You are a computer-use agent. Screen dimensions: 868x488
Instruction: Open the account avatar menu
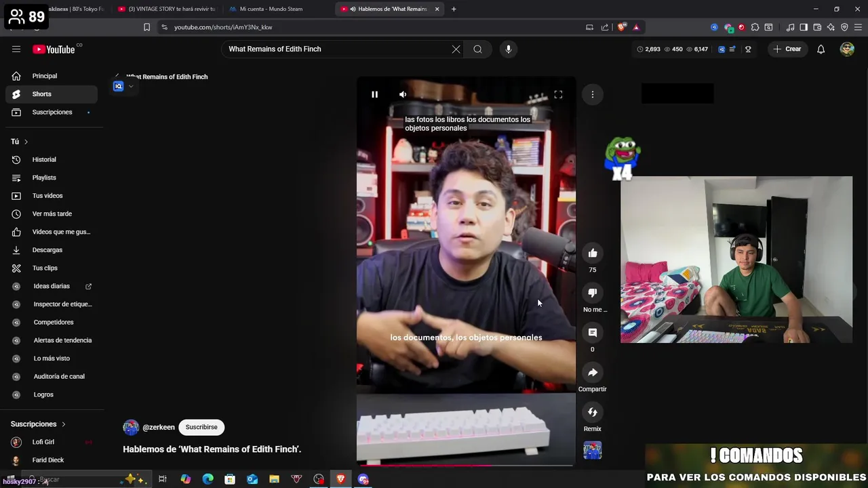pos(847,49)
